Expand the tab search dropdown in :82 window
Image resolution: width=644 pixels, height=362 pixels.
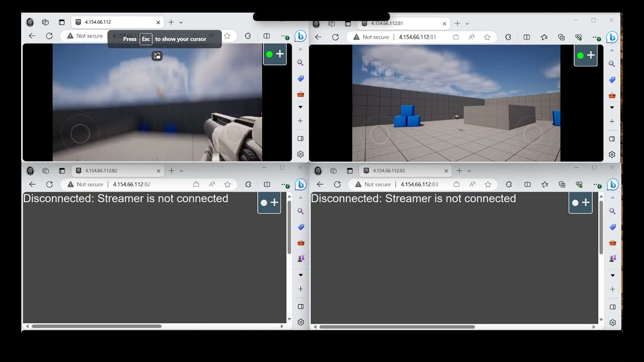[181, 171]
